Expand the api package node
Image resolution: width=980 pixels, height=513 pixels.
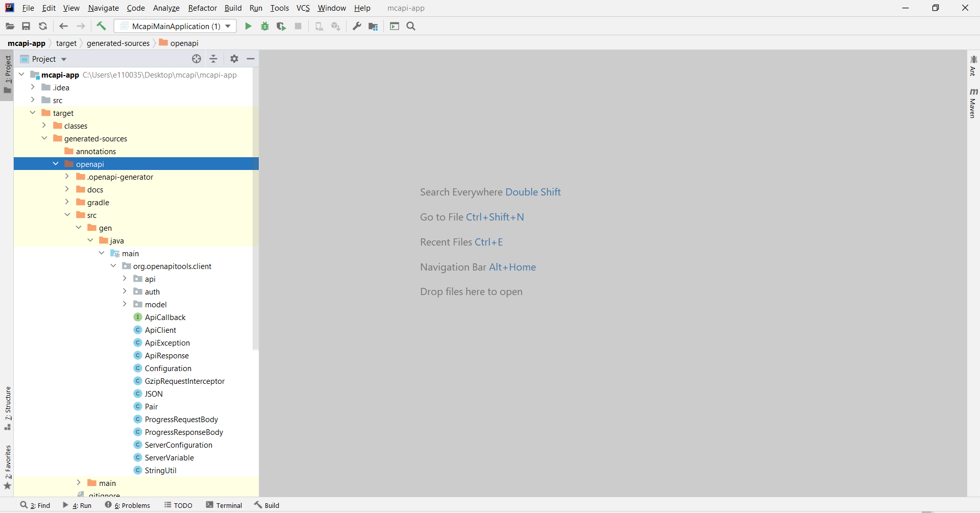click(x=125, y=279)
